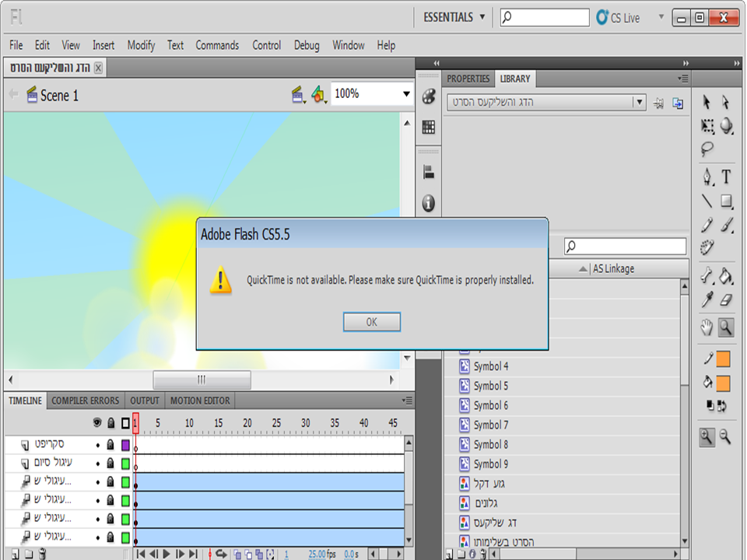Viewport: 747px width, 560px height.
Task: Select the 3D Rotation tool
Action: 726,126
